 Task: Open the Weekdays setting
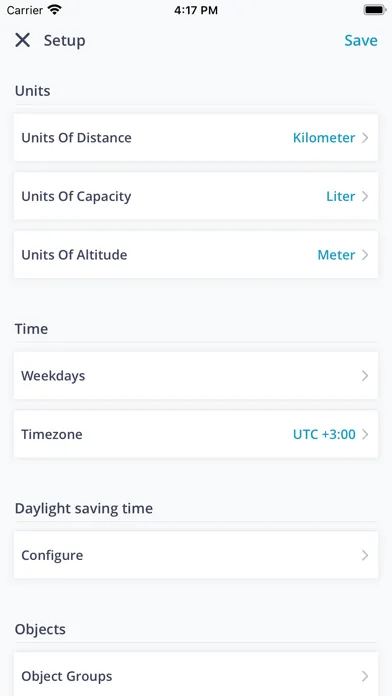tap(196, 376)
